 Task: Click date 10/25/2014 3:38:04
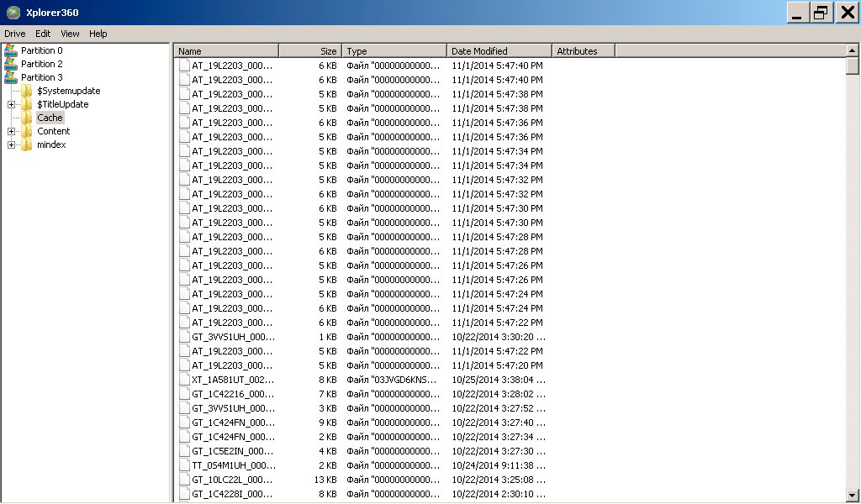click(x=499, y=380)
